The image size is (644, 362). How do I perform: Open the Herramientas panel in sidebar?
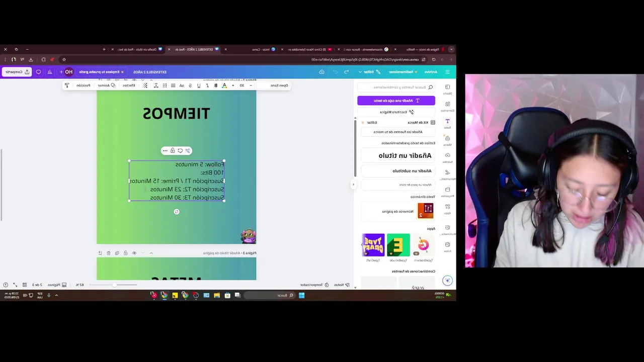pyautogui.click(x=447, y=174)
